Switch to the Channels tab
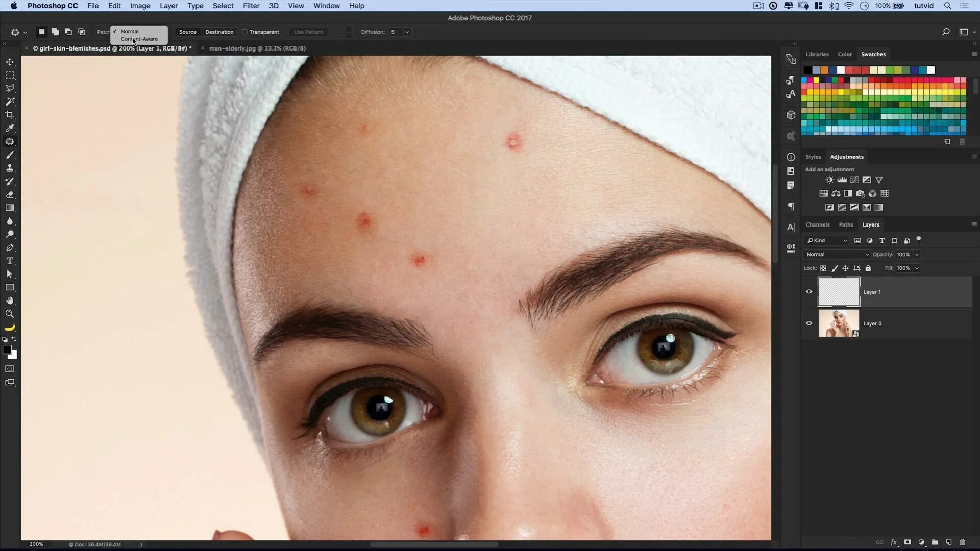The height and width of the screenshot is (551, 980). pyautogui.click(x=817, y=224)
